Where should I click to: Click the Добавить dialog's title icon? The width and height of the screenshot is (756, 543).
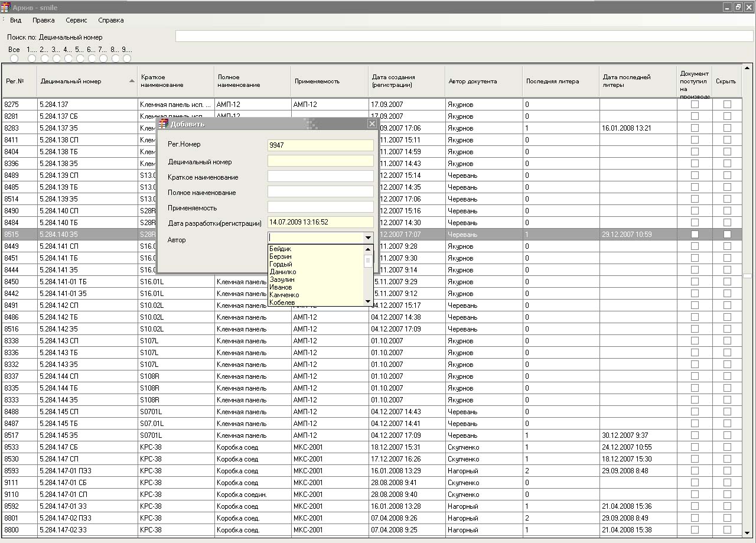tap(164, 124)
